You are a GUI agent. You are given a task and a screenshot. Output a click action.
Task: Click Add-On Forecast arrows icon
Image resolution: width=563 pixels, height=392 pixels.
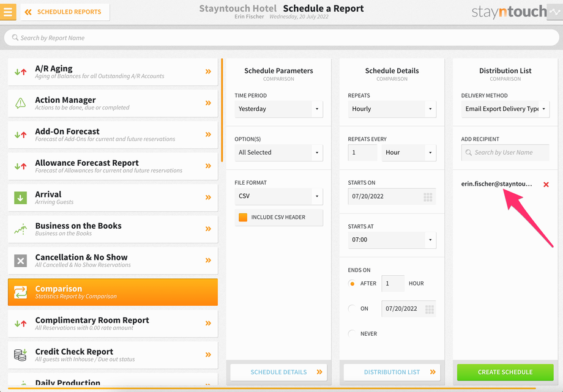pyautogui.click(x=20, y=135)
